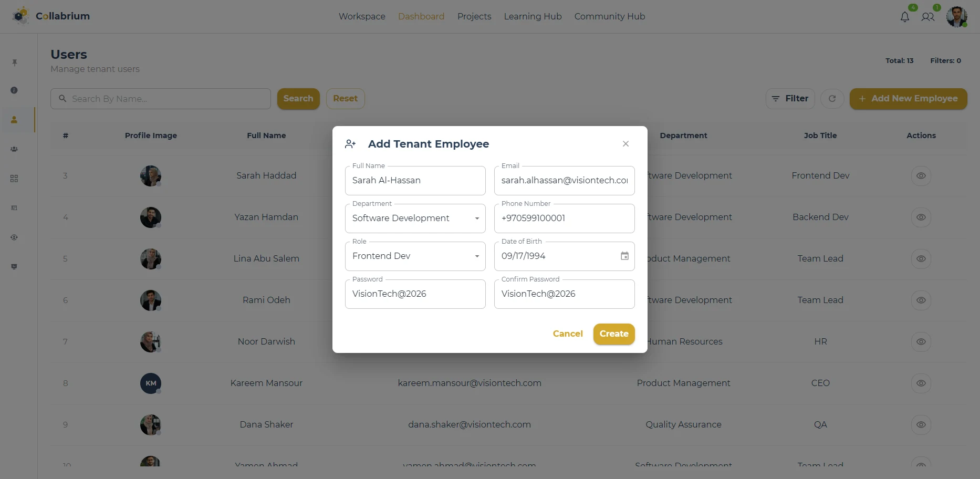Image resolution: width=980 pixels, height=479 pixels.
Task: Open the Learning Hub menu item
Action: (x=533, y=16)
